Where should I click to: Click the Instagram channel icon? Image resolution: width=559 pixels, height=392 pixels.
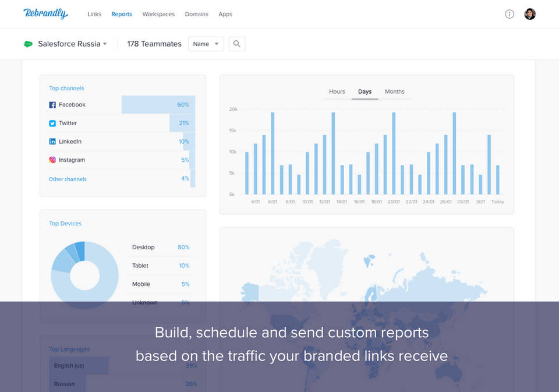click(x=52, y=160)
